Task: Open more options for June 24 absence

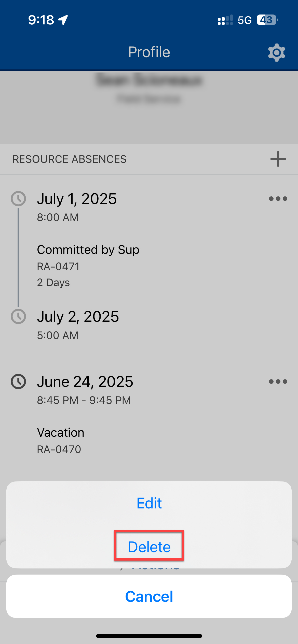Action: click(278, 382)
